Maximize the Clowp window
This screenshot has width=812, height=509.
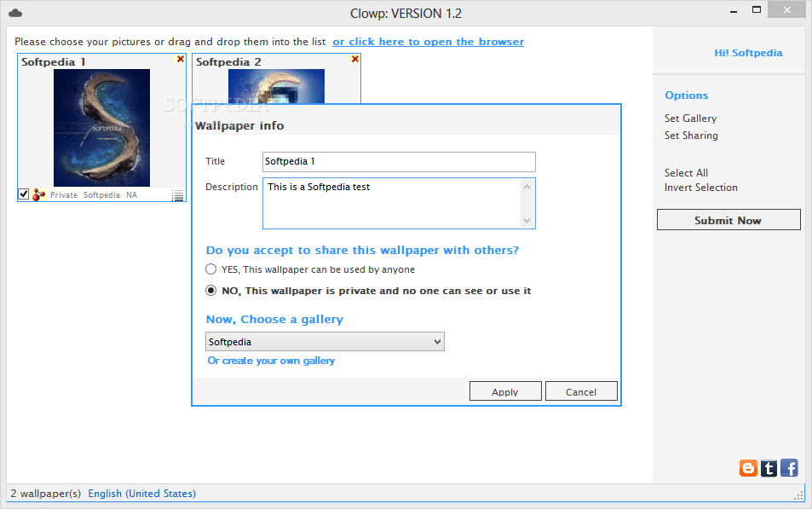coord(757,10)
